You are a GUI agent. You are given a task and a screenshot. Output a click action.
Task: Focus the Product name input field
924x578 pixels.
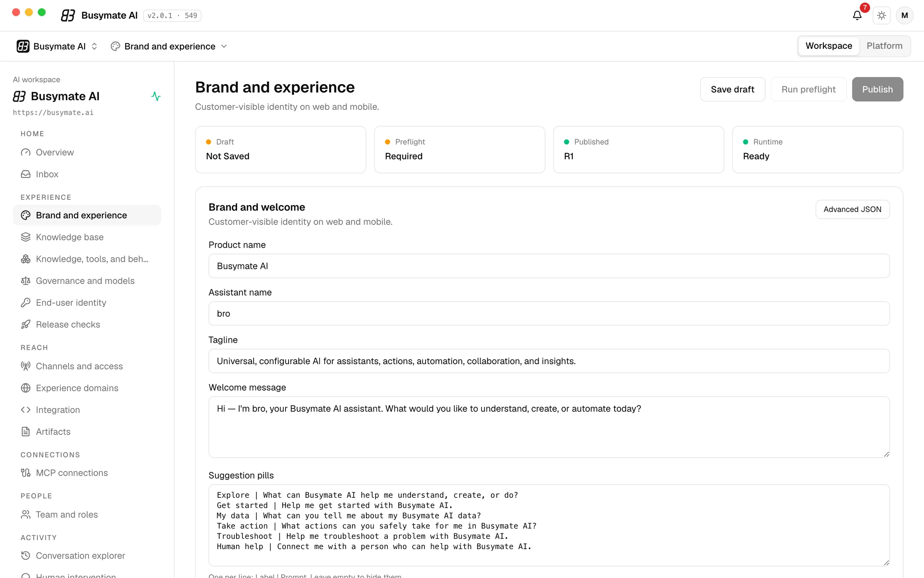[549, 266]
